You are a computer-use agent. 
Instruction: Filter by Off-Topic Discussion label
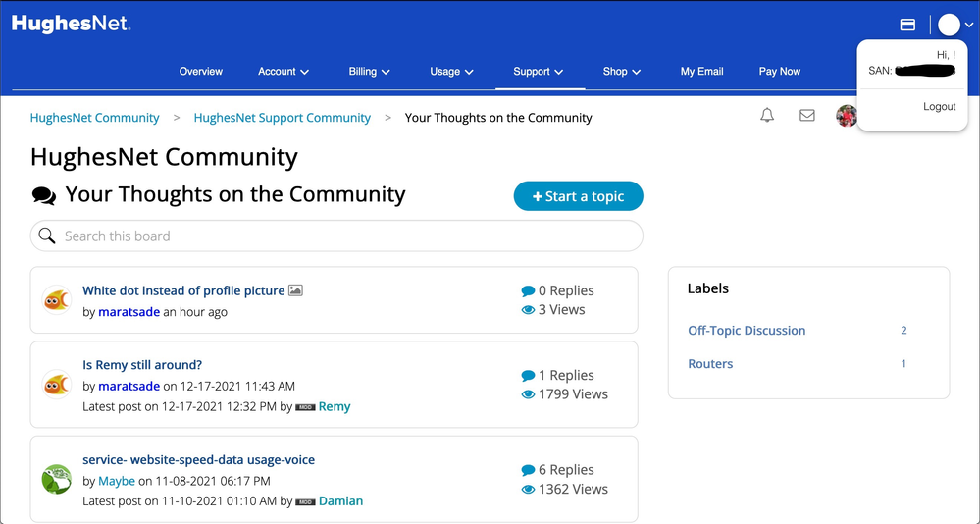[x=747, y=331]
